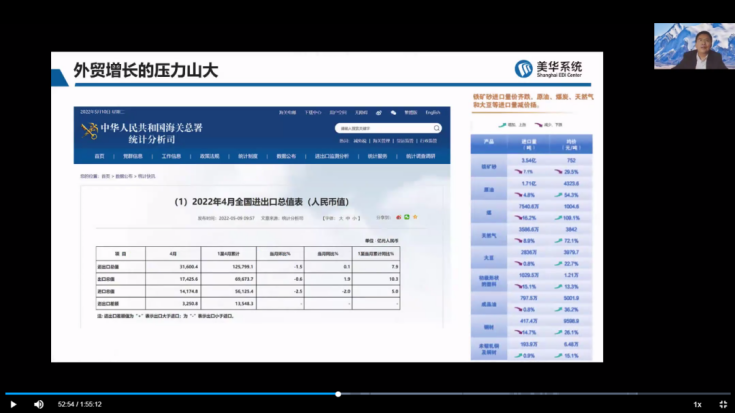The width and height of the screenshot is (735, 413).
Task: Open the 工作信息 navigation item
Action: (x=171, y=156)
